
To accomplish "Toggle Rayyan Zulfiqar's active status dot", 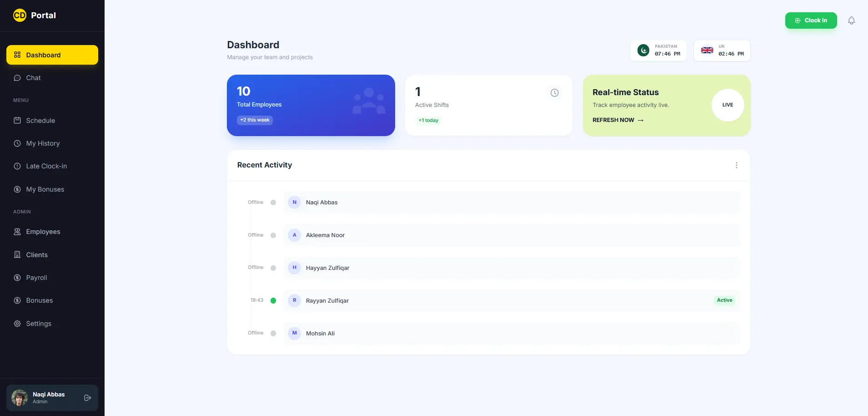I will pos(273,300).
